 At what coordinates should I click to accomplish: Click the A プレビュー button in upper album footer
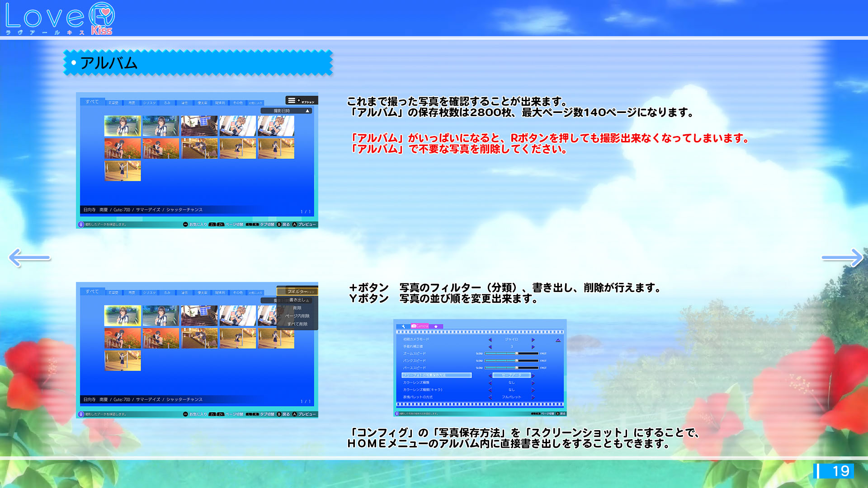[304, 225]
